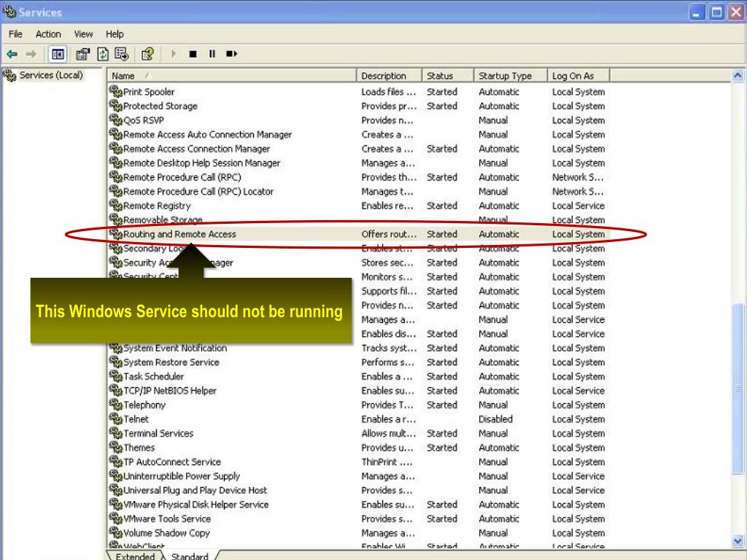Viewport: 747px width, 560px height.
Task: Click the Uninterruptible Power Supply service icon
Action: [115, 476]
